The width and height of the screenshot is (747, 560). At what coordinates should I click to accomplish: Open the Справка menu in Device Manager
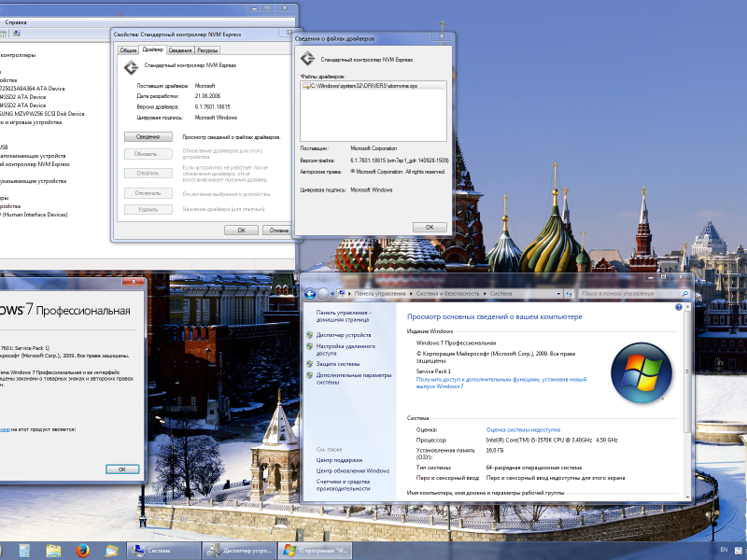[x=16, y=21]
